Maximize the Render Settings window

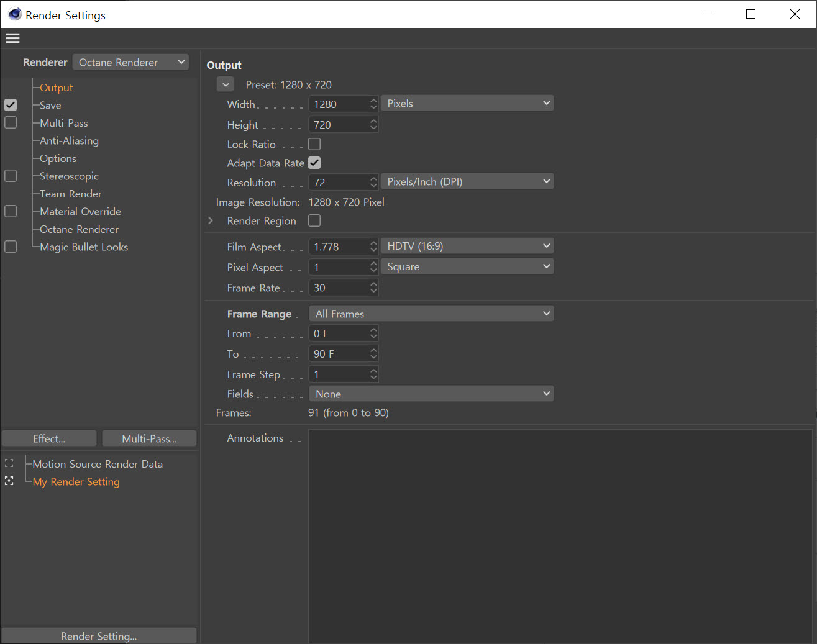point(751,14)
